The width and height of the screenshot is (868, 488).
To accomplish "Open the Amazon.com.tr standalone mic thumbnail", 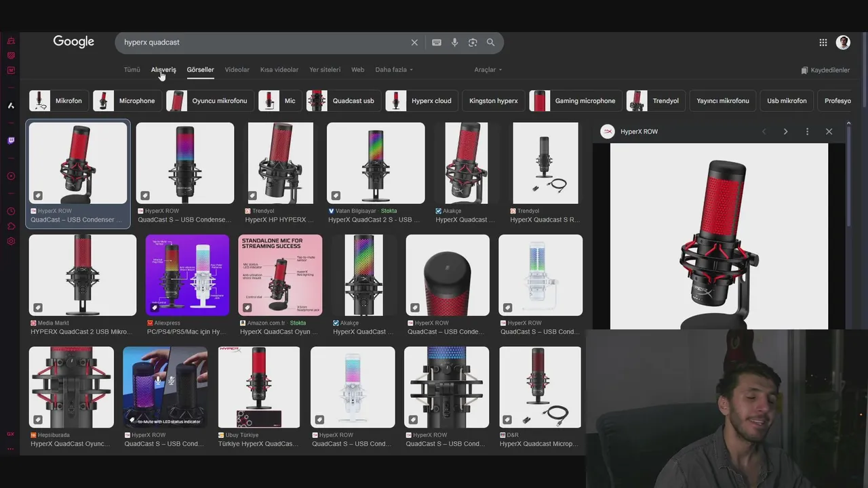I will click(x=280, y=275).
